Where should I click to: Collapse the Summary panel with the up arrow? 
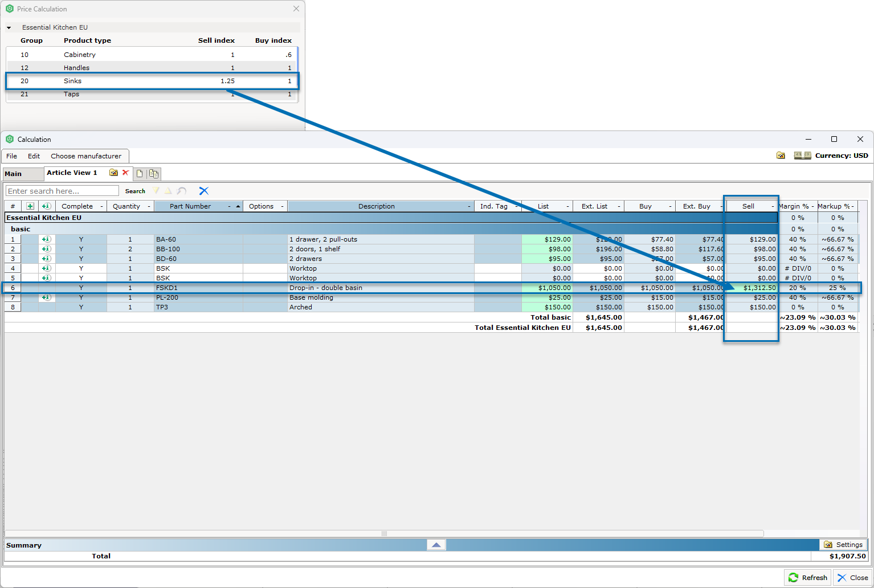[x=436, y=545]
